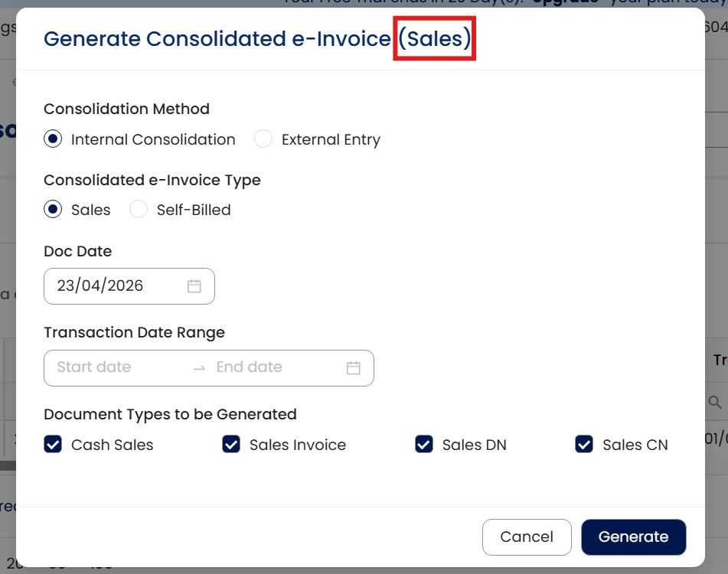Click the "Document Types to be Generated" heading
The image size is (728, 574).
tap(170, 414)
